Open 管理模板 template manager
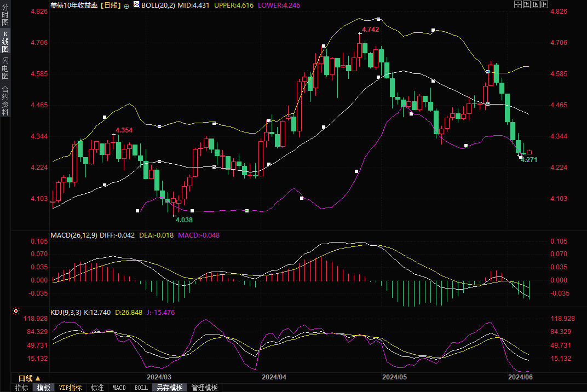The height and width of the screenshot is (392, 587). tap(204, 388)
